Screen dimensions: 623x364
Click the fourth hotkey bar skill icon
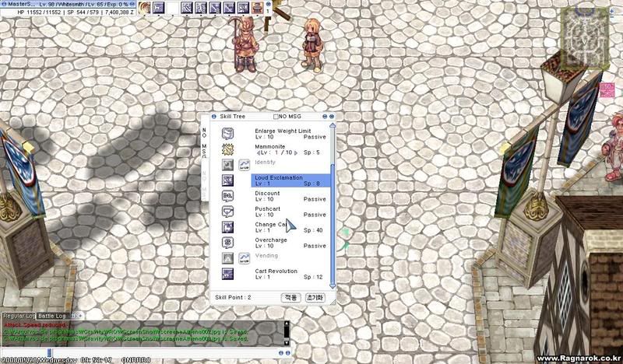tap(187, 8)
